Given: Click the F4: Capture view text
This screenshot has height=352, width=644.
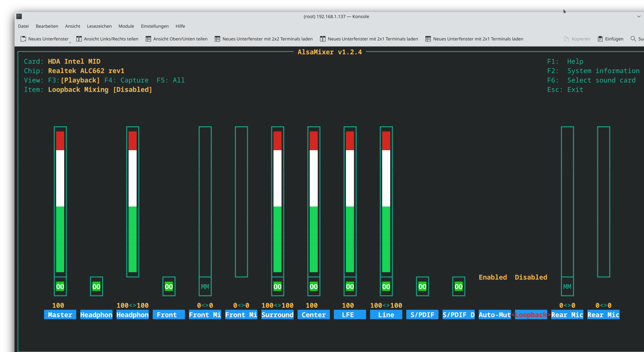Looking at the screenshot, I should tap(126, 80).
